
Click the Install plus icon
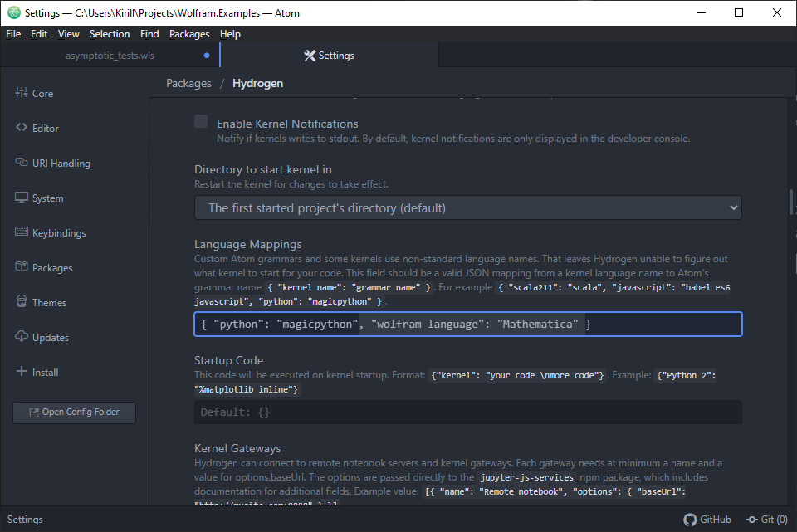click(22, 372)
